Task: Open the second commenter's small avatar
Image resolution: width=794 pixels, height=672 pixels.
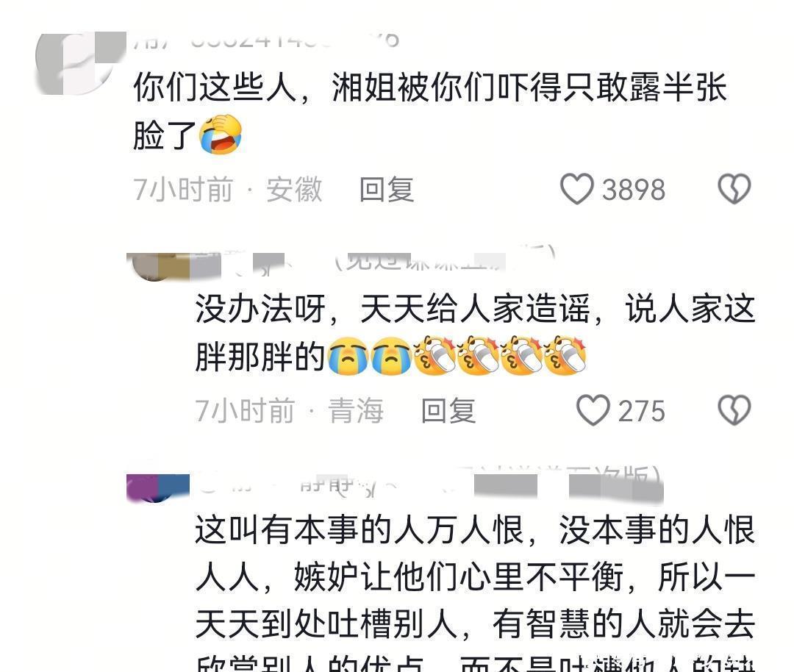Action: point(159,266)
